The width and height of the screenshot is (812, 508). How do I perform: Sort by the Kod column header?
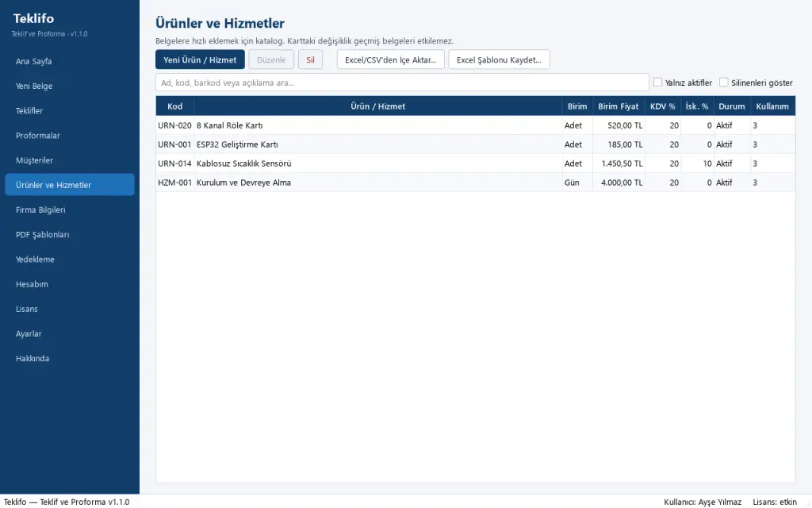175,106
